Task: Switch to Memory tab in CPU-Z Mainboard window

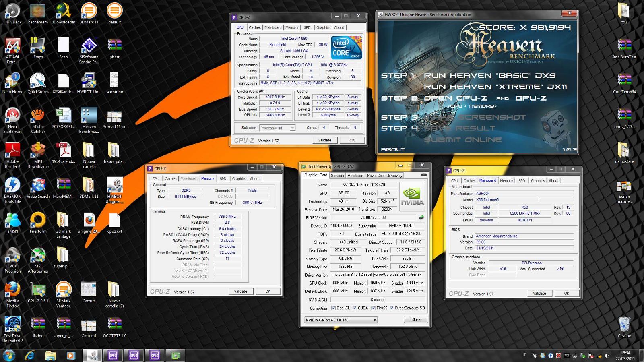Action: point(506,180)
